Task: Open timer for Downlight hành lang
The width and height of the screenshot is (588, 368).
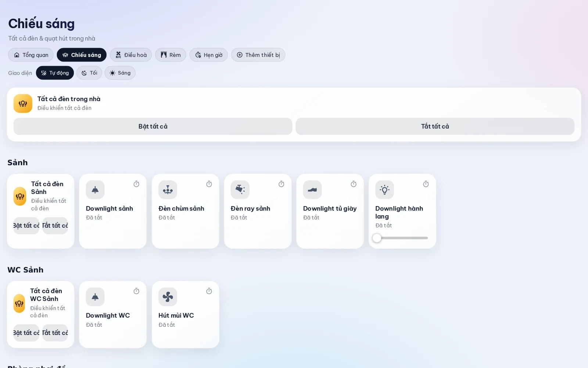Action: tap(426, 184)
